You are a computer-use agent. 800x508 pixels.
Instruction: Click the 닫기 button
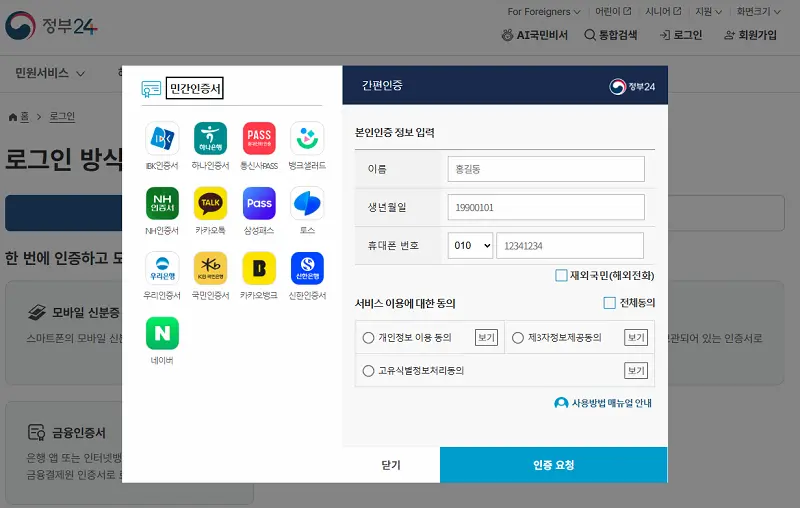(x=391, y=465)
